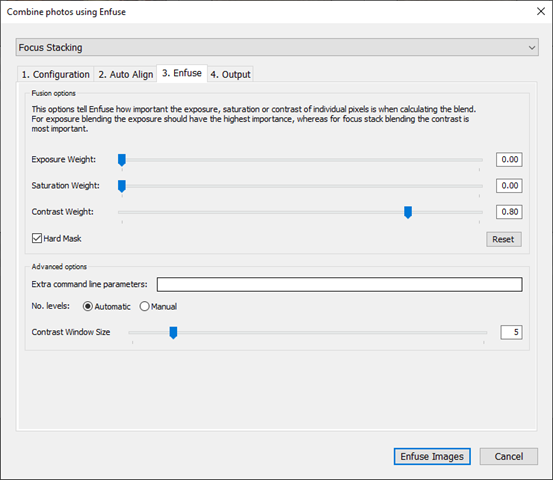Select the 3. Enfuse tab
Image resolution: width=553 pixels, height=480 pixels.
pyautogui.click(x=182, y=73)
